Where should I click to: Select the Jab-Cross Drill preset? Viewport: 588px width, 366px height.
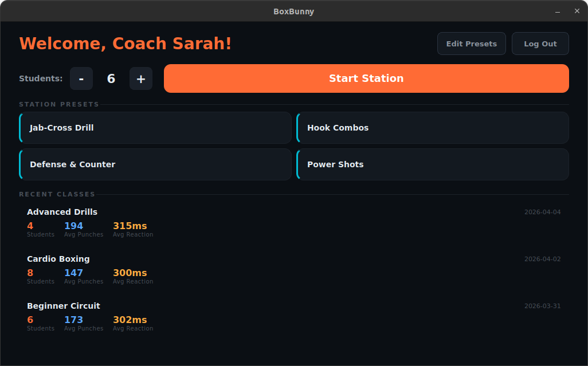click(155, 128)
